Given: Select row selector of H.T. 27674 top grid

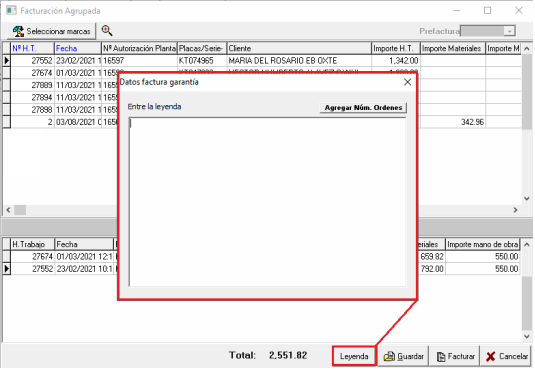Looking at the screenshot, I should click(x=6, y=73).
